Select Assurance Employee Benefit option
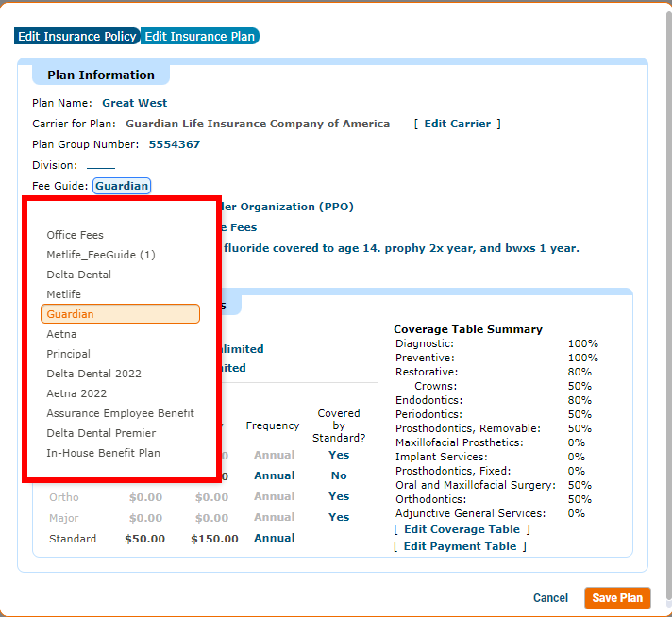The image size is (672, 617). pyautogui.click(x=120, y=413)
